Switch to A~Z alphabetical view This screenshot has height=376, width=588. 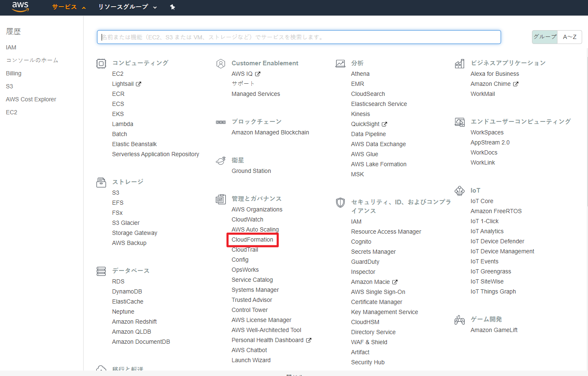pos(569,37)
